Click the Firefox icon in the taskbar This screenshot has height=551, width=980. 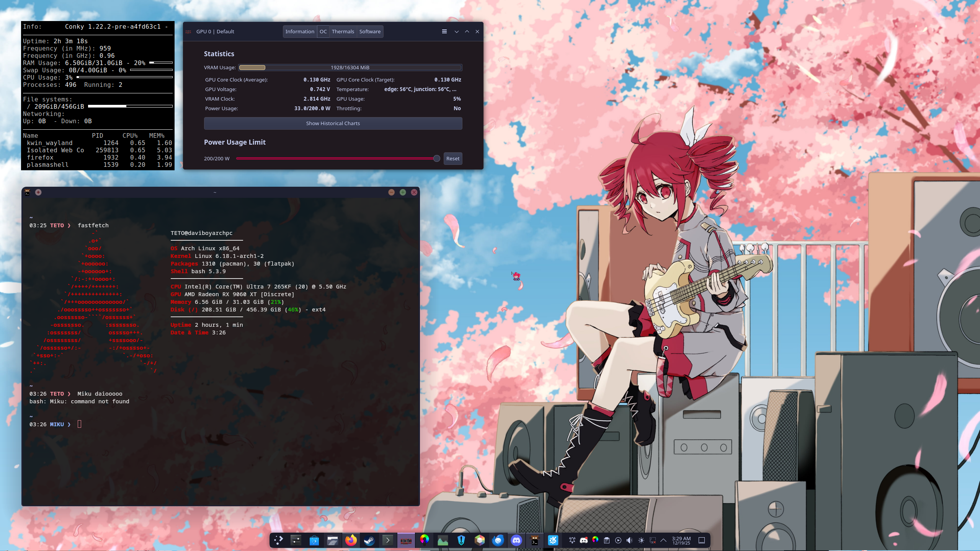coord(351,540)
